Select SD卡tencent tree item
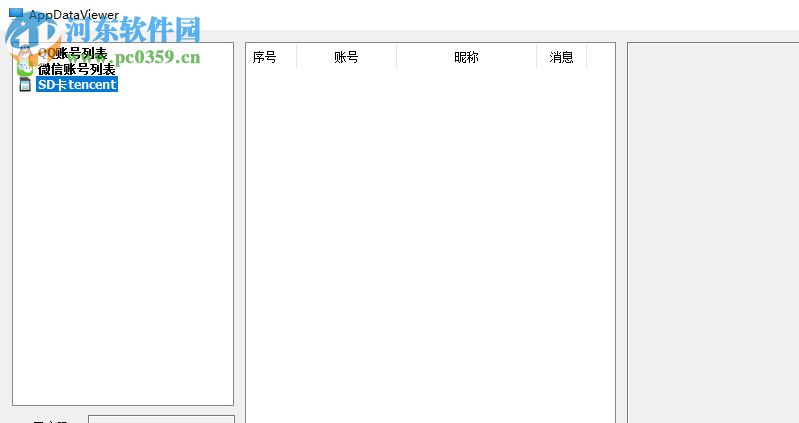799x423 pixels. (77, 85)
